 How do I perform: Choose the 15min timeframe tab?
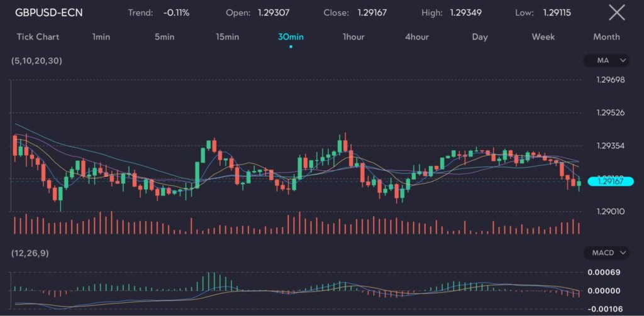tap(227, 36)
